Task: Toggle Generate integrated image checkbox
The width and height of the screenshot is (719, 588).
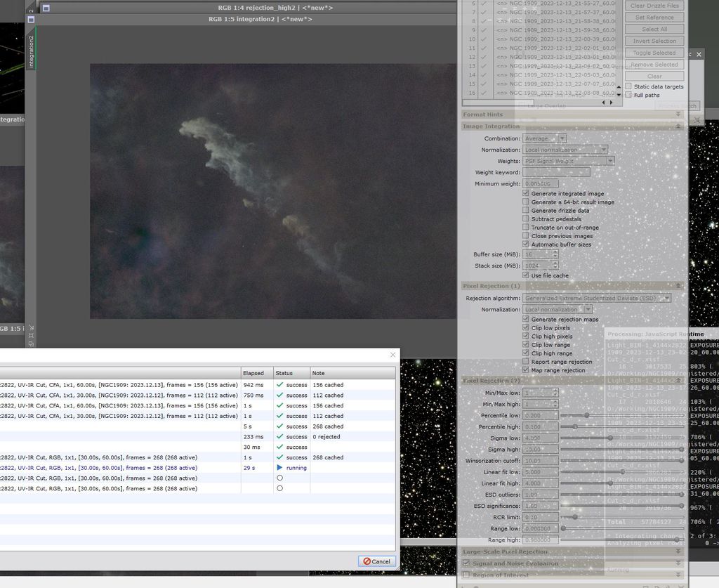Action: (525, 193)
